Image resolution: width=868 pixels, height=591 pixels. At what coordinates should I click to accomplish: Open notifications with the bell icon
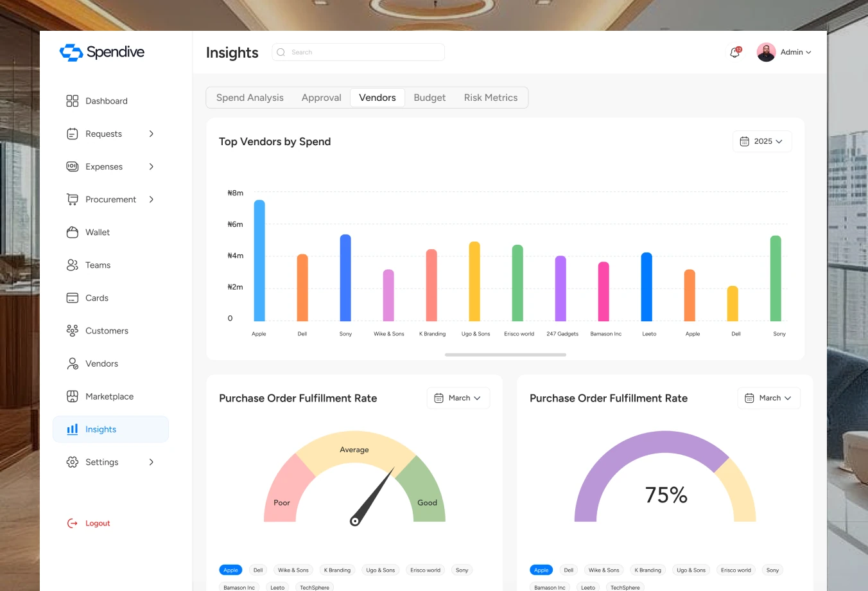click(735, 52)
